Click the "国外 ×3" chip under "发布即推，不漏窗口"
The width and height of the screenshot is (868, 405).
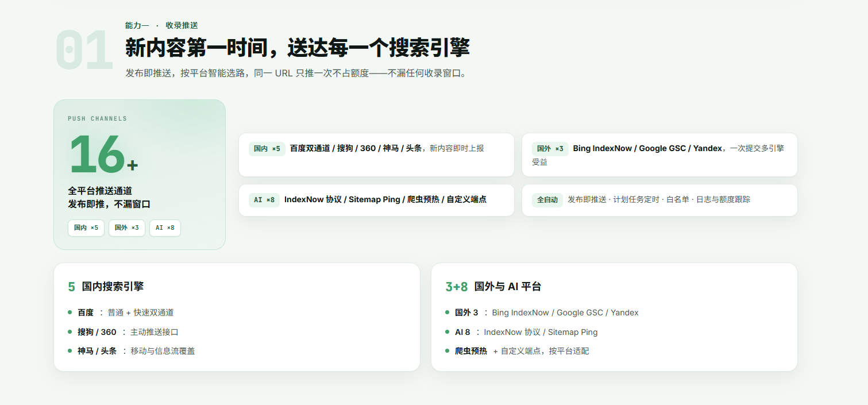point(127,228)
